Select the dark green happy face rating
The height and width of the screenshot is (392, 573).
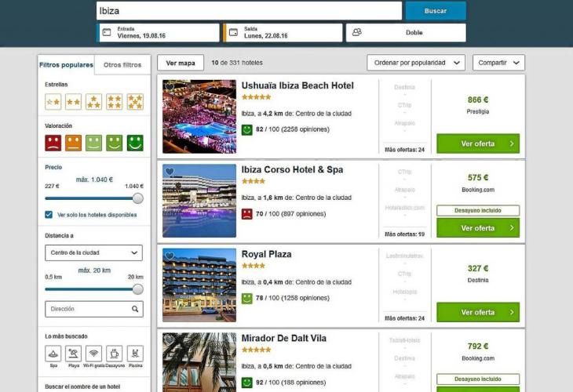click(x=135, y=143)
